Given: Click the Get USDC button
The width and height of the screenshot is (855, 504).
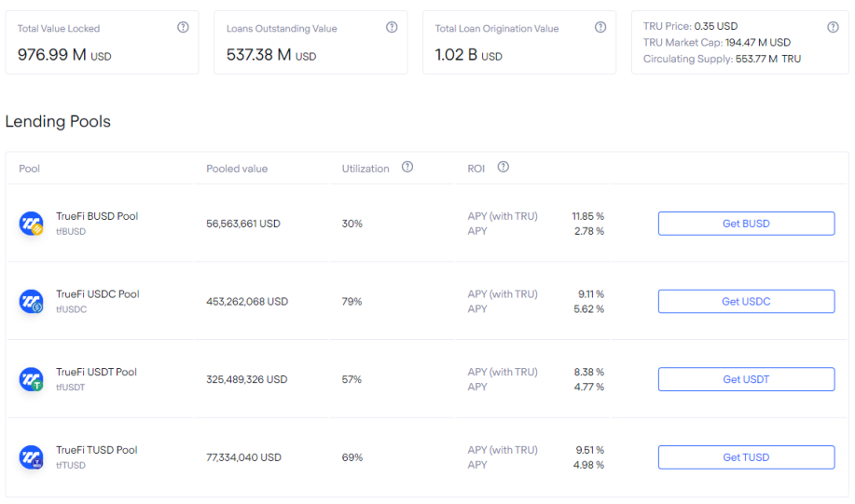Looking at the screenshot, I should [746, 301].
